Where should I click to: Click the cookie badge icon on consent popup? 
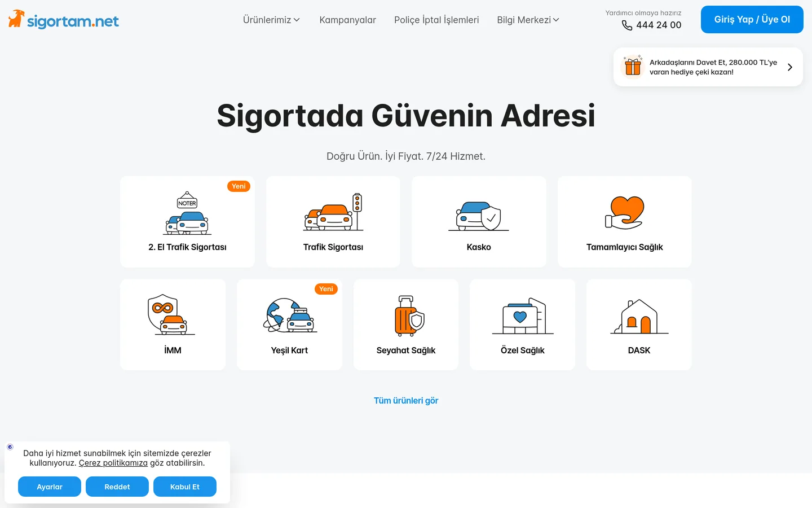click(x=10, y=446)
